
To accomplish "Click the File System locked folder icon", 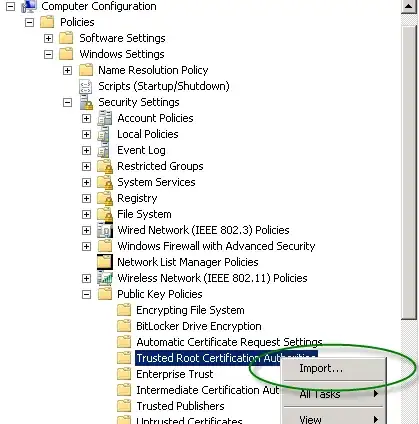I will pos(105,214).
